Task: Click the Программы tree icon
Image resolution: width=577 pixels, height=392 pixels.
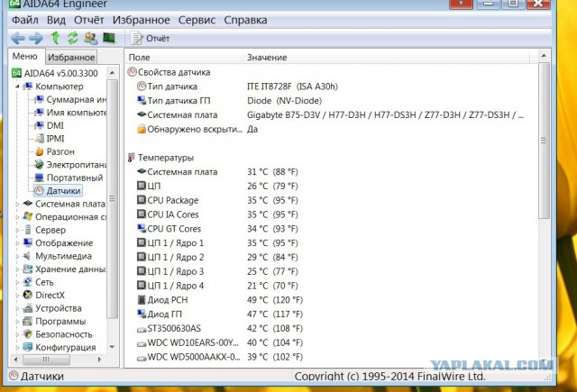Action: 28,321
